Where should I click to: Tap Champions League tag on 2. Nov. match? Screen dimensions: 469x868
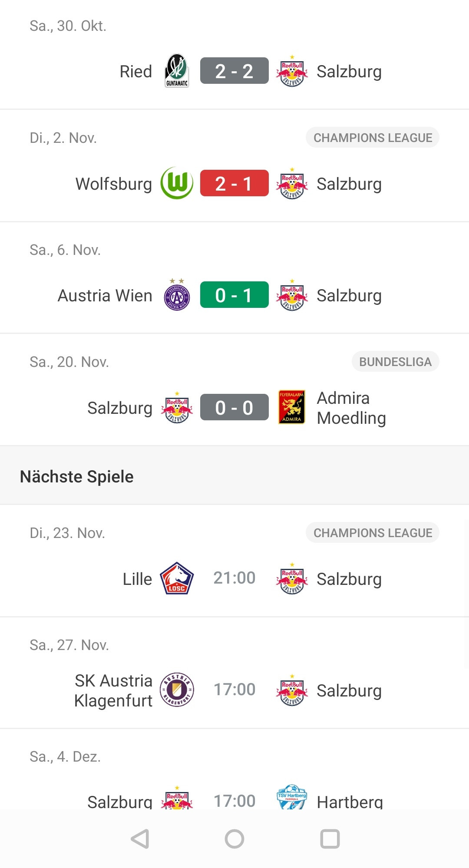pyautogui.click(x=373, y=138)
